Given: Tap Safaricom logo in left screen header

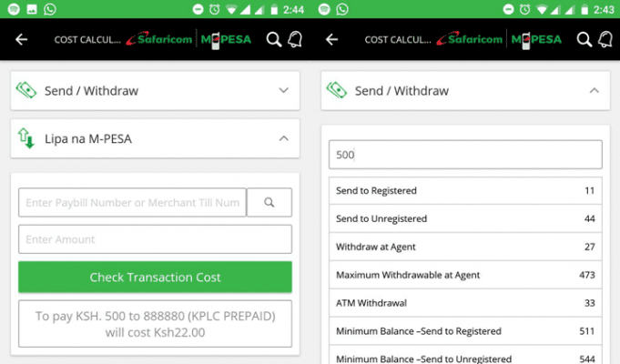Looking at the screenshot, I should tap(159, 39).
